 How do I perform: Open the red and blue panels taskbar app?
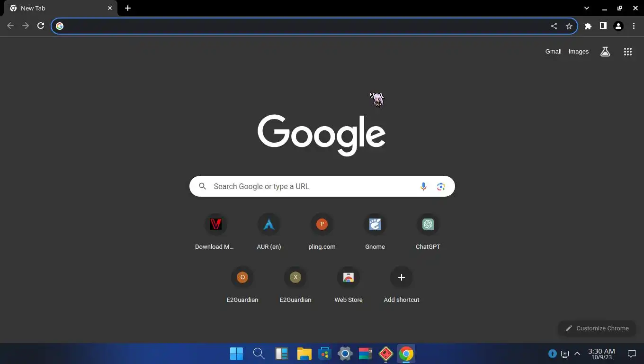coord(366,354)
